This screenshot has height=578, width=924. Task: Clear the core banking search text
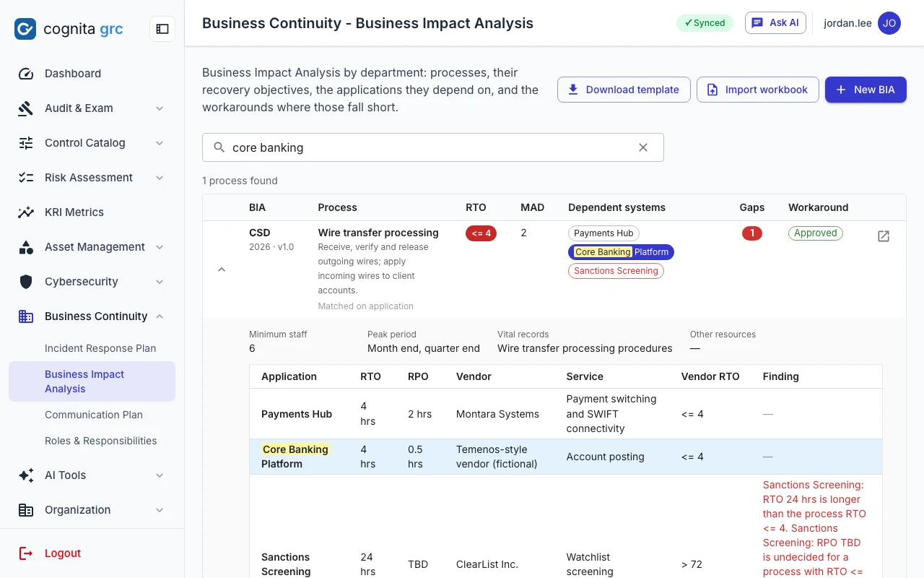[643, 147]
